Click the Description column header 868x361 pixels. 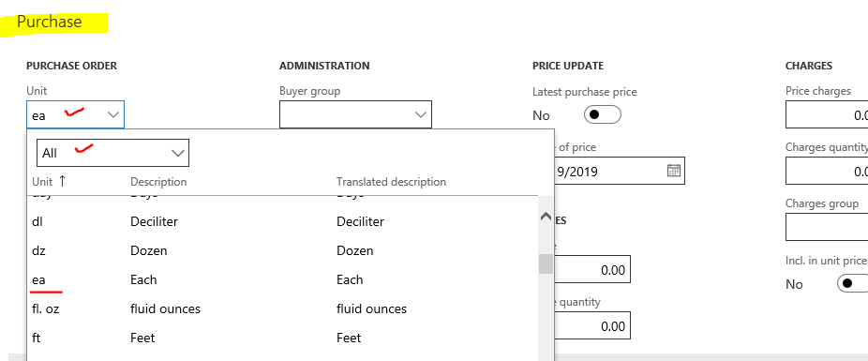[158, 182]
